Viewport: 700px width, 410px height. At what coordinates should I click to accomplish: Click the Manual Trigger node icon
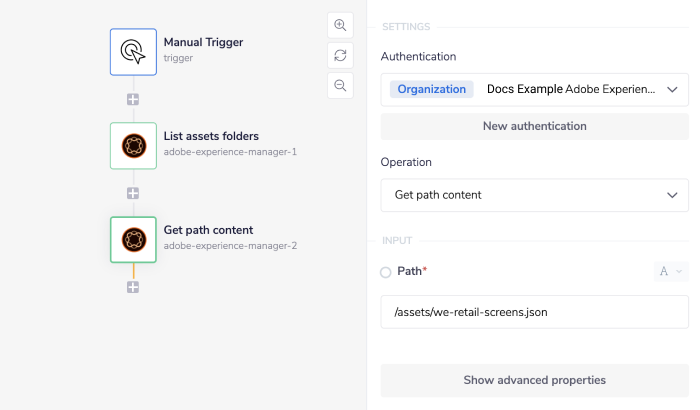[x=133, y=51]
